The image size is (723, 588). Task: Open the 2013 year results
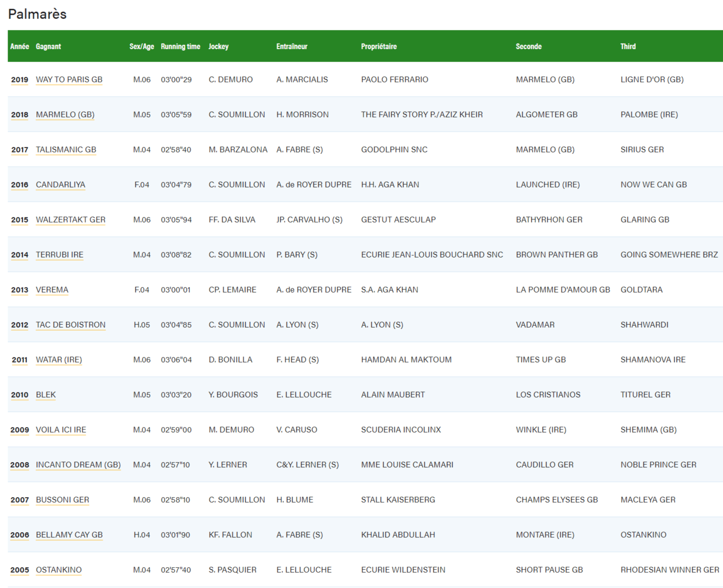pyautogui.click(x=19, y=289)
